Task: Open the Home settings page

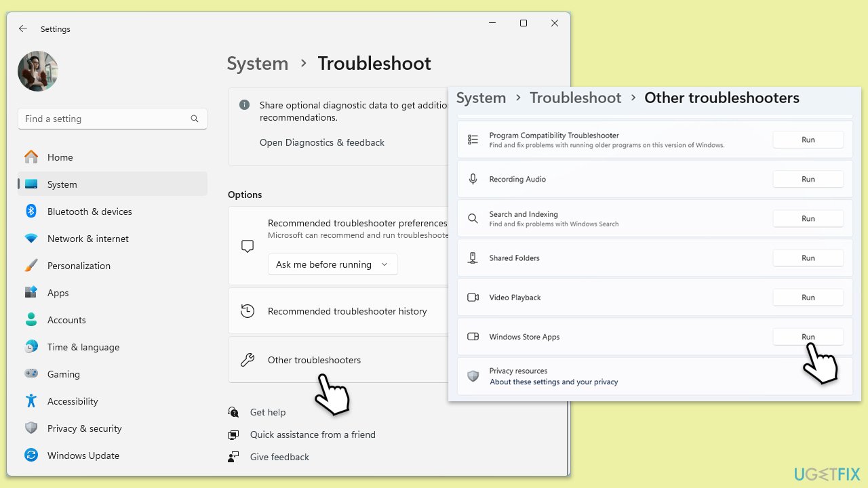Action: (60, 157)
